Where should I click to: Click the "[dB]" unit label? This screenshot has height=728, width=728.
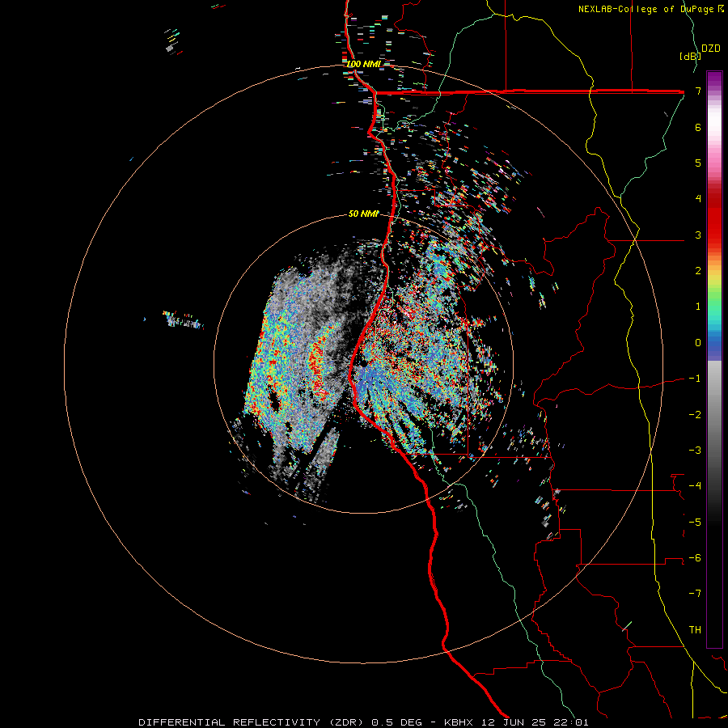coord(690,56)
